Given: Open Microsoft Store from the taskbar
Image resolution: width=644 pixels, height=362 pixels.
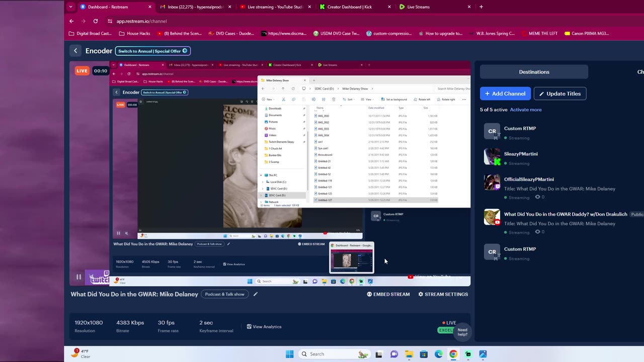Looking at the screenshot, I should (x=424, y=354).
